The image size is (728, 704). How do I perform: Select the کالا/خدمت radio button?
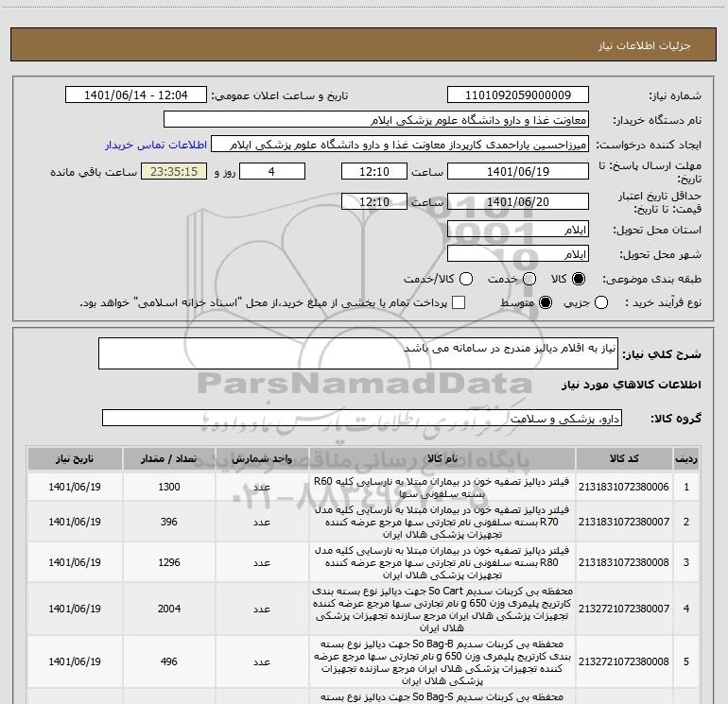coord(466,279)
